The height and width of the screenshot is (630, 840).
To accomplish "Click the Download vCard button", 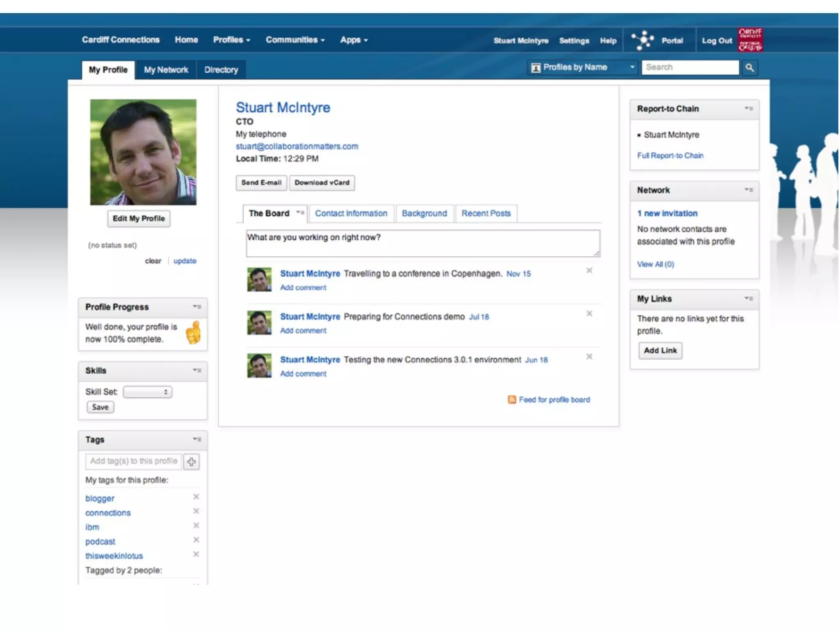I will [322, 183].
